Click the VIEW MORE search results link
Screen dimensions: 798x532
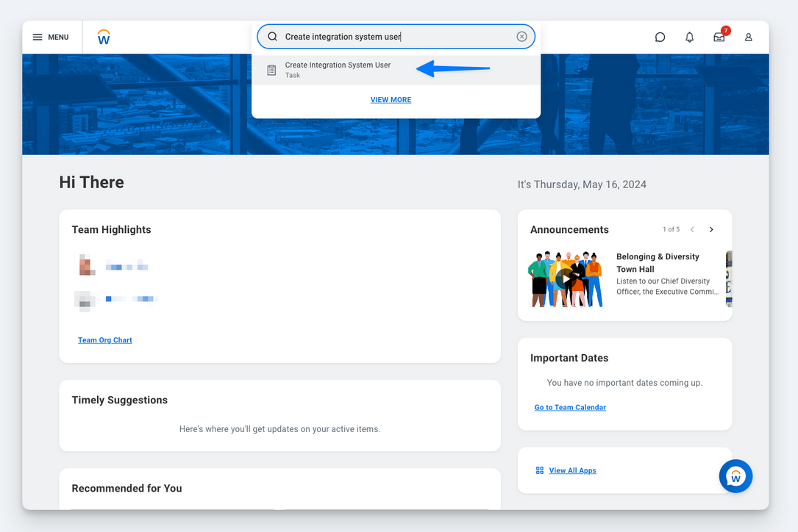coord(391,100)
